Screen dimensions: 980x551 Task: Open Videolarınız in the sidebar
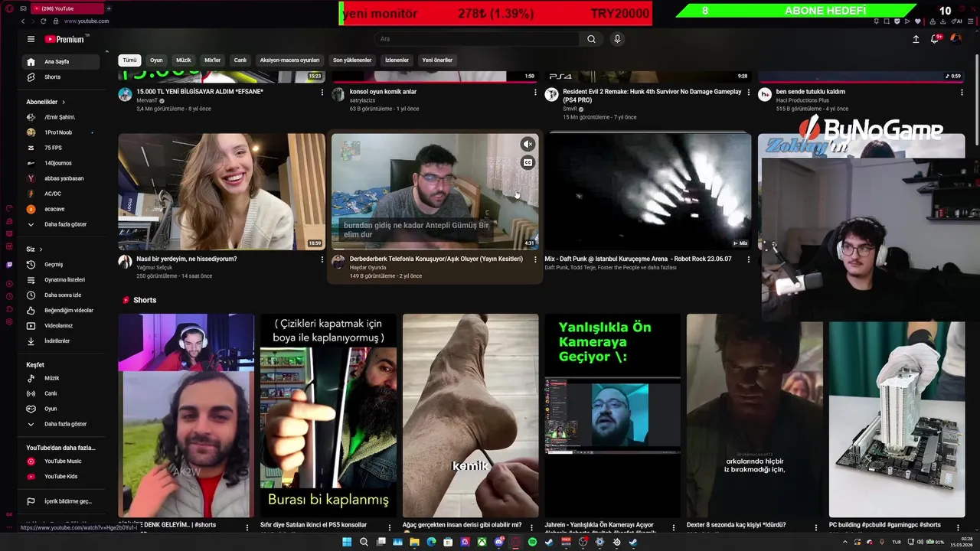61,326
